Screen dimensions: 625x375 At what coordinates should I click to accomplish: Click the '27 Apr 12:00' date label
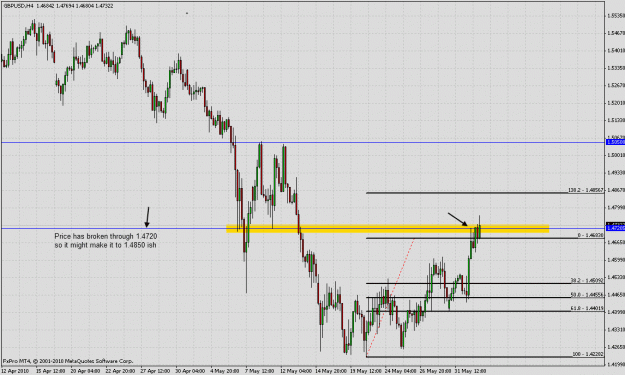[x=155, y=371]
